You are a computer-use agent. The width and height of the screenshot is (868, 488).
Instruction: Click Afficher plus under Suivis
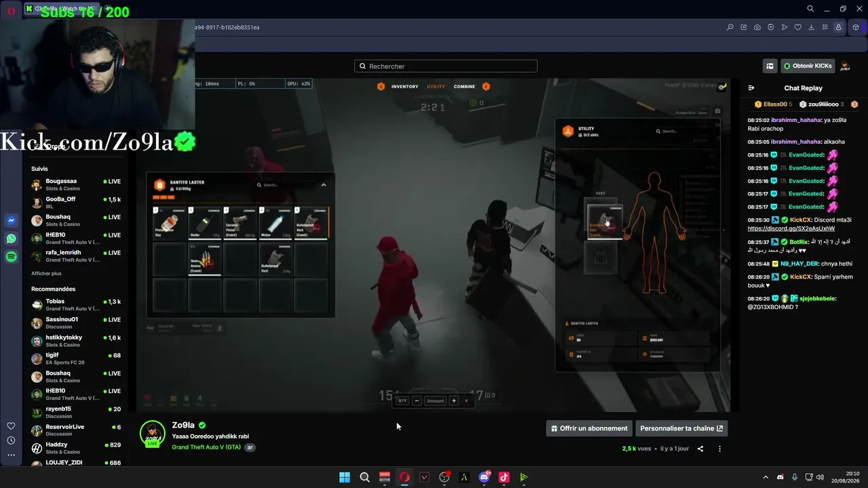[x=46, y=273]
